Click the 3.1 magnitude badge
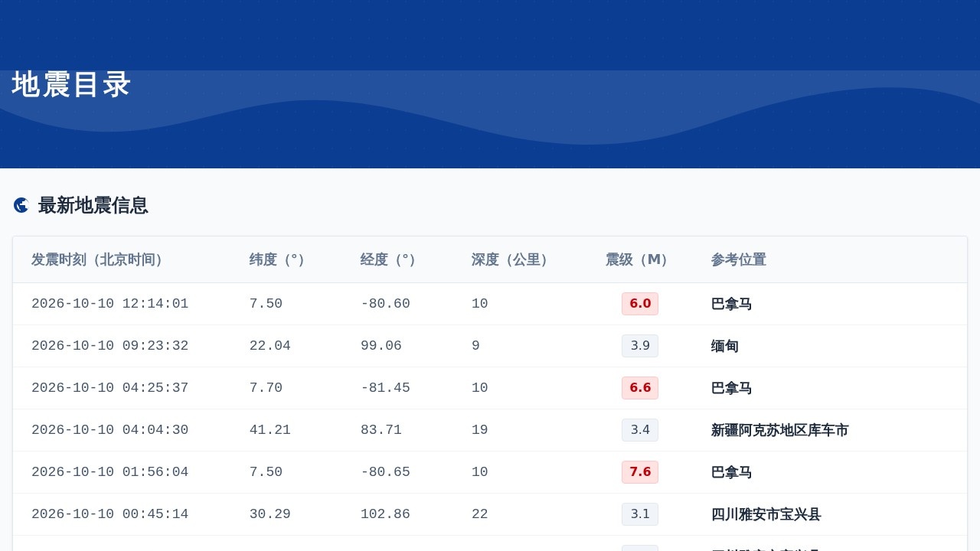The width and height of the screenshot is (980, 551). [640, 514]
